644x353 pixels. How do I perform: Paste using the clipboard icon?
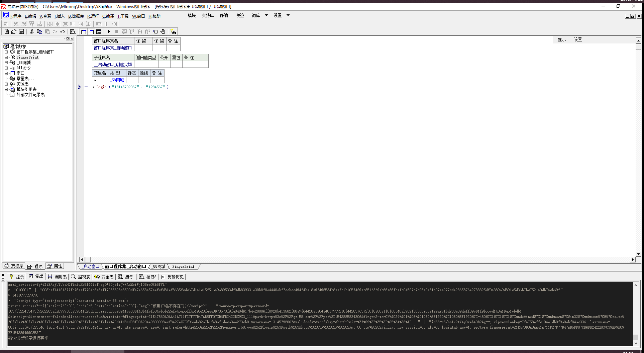[47, 31]
